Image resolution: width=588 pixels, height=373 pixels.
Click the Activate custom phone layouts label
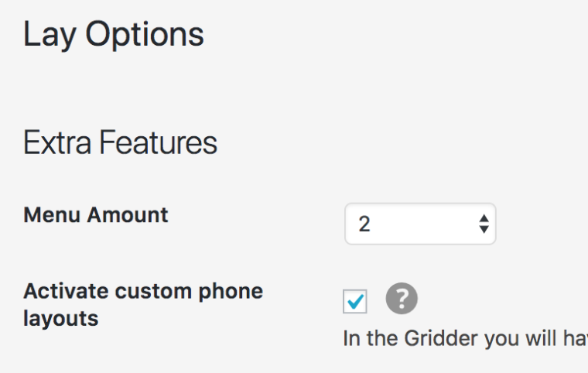[x=143, y=304]
